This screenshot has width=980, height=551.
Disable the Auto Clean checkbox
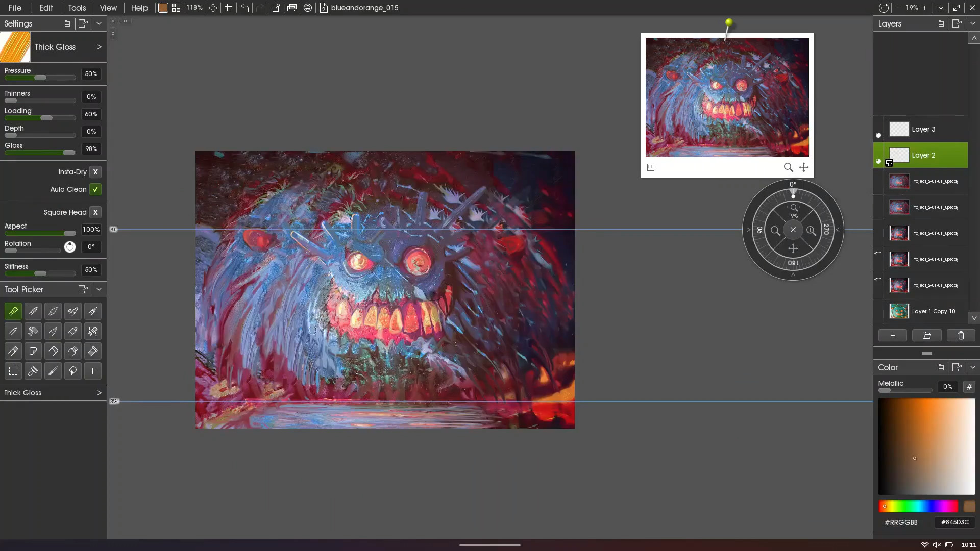coord(95,189)
